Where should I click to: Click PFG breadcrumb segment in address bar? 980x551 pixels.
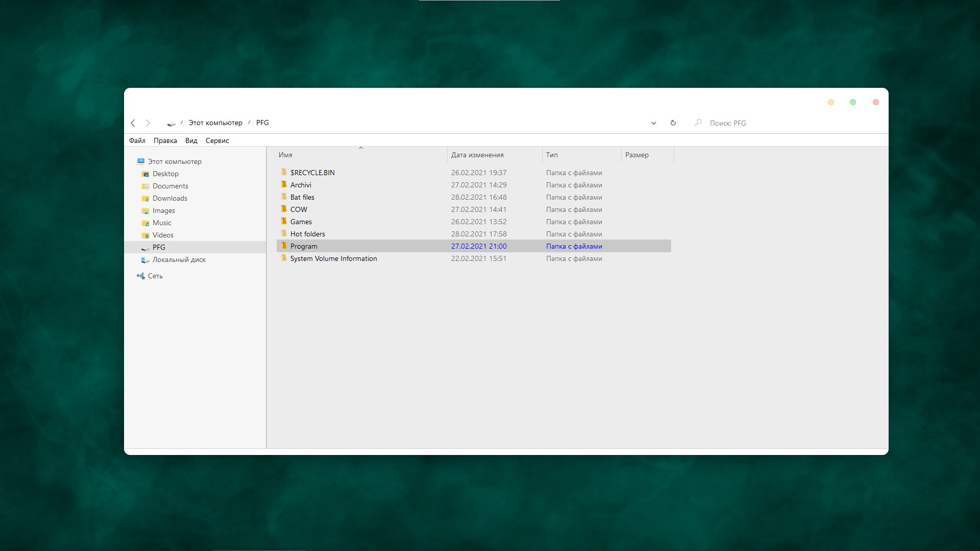[262, 123]
